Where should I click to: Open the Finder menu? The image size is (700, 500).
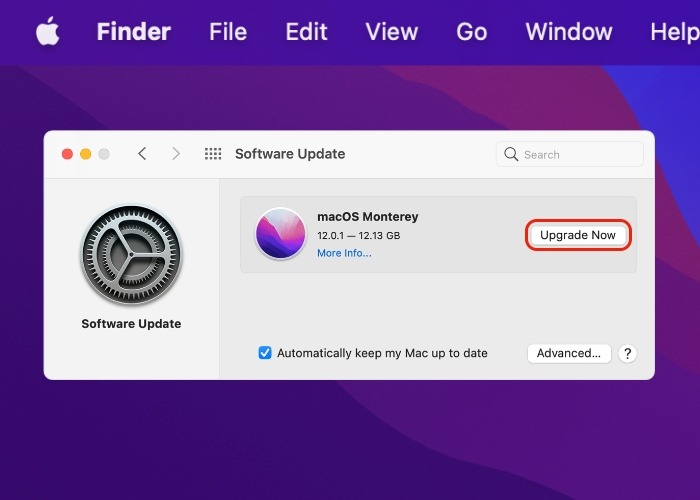pos(133,32)
